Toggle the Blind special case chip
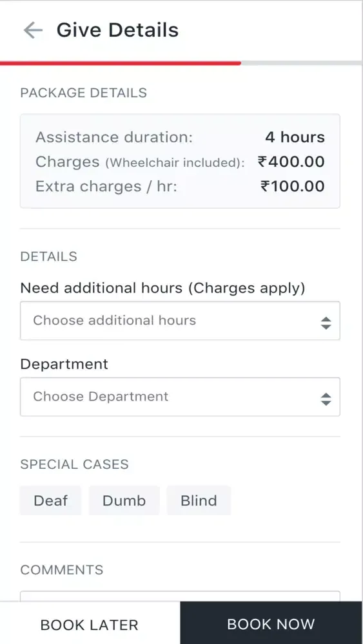 tap(199, 500)
